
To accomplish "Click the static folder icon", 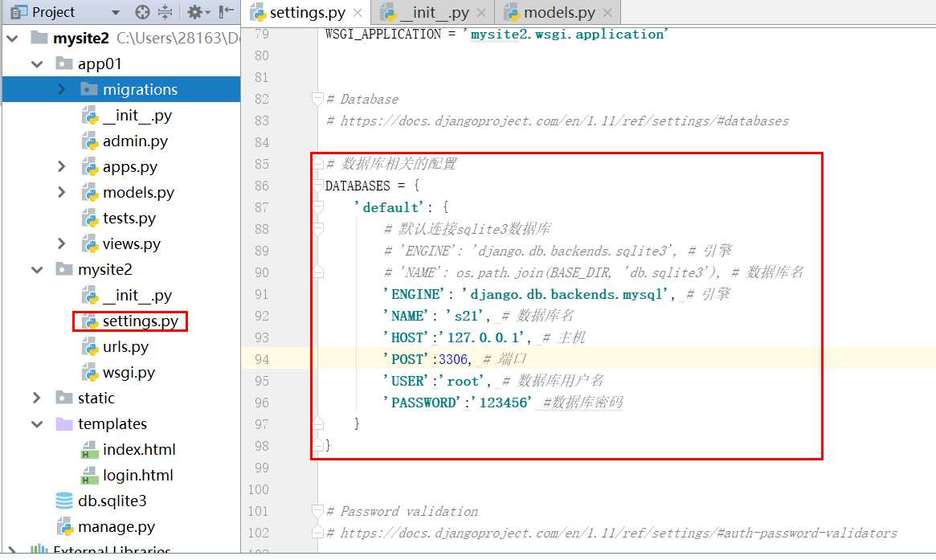I will click(63, 398).
